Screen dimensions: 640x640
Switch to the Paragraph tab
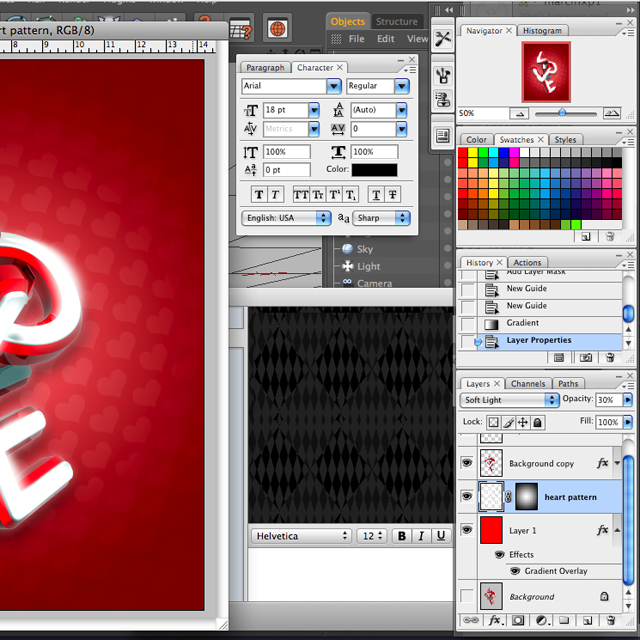265,68
